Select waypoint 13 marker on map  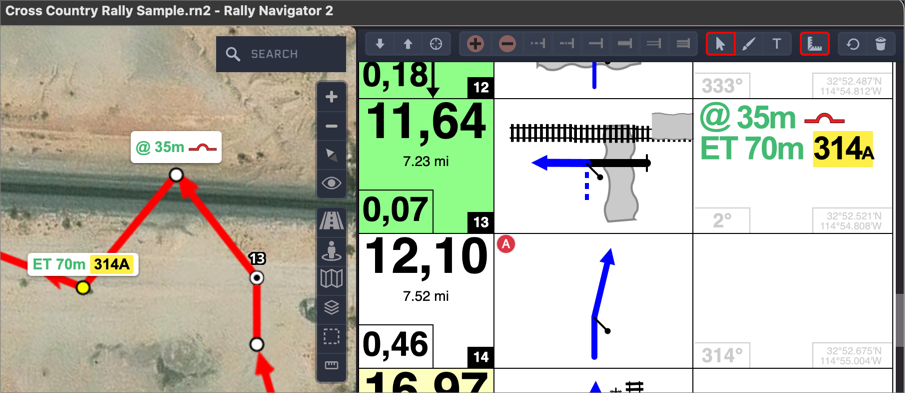click(257, 278)
